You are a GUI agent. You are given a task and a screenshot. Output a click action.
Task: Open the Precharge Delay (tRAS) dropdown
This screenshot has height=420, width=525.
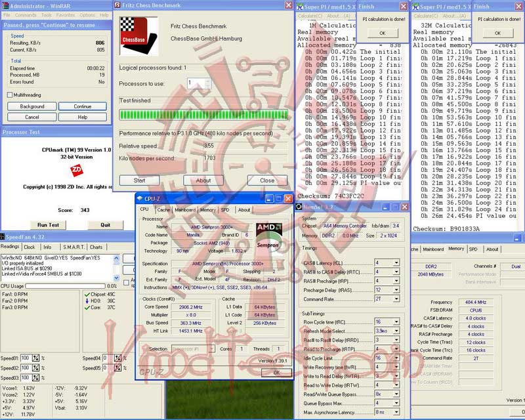click(396, 289)
